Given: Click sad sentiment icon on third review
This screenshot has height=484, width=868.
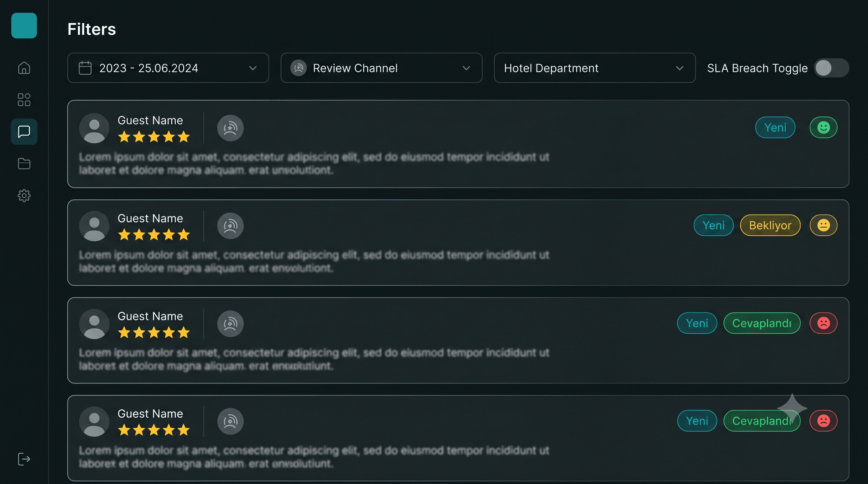Looking at the screenshot, I should tap(824, 323).
